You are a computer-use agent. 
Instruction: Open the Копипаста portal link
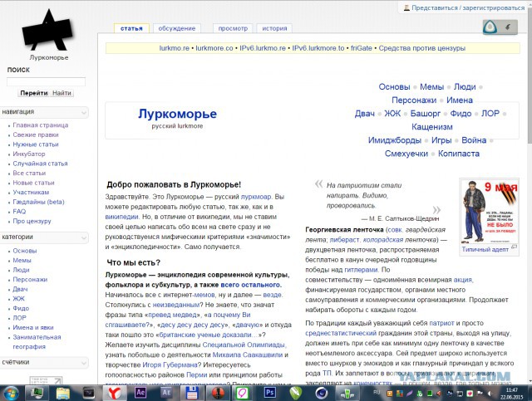pyautogui.click(x=459, y=154)
